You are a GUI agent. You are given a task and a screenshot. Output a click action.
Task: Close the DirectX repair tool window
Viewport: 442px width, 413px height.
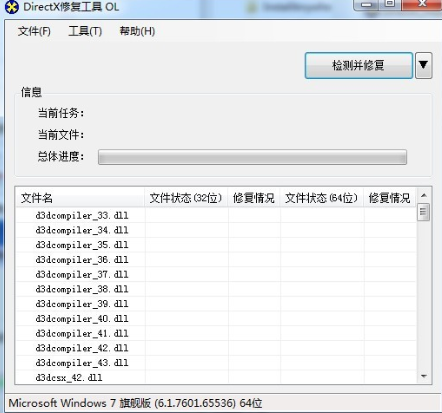pos(422,5)
